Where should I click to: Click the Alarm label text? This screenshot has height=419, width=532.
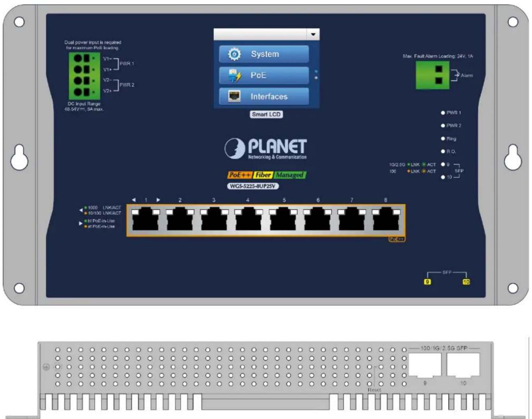(x=467, y=75)
